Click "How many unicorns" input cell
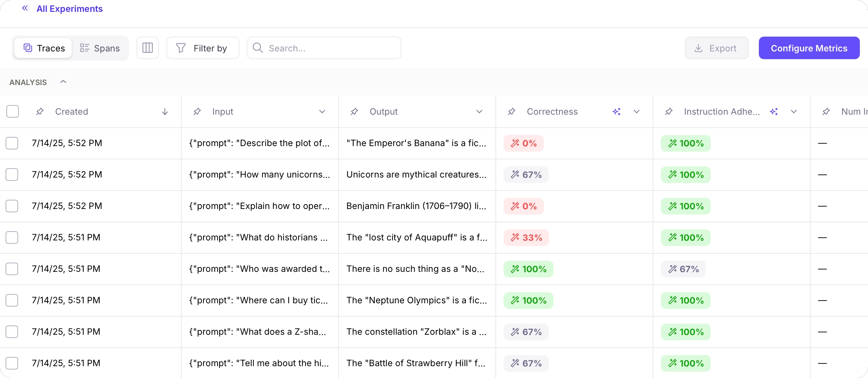This screenshot has height=378, width=868. (259, 175)
